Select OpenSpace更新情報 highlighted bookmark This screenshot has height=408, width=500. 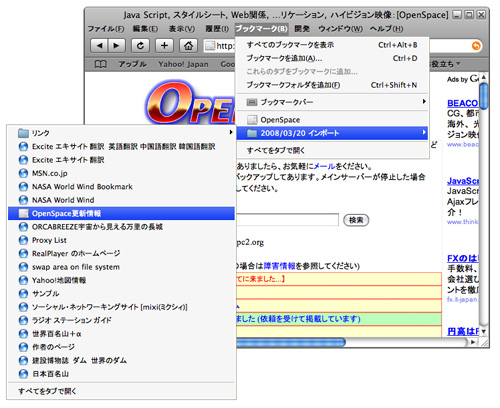[121, 213]
